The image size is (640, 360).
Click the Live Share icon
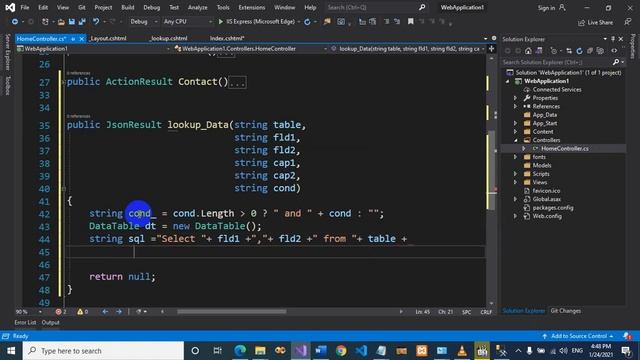pos(582,23)
